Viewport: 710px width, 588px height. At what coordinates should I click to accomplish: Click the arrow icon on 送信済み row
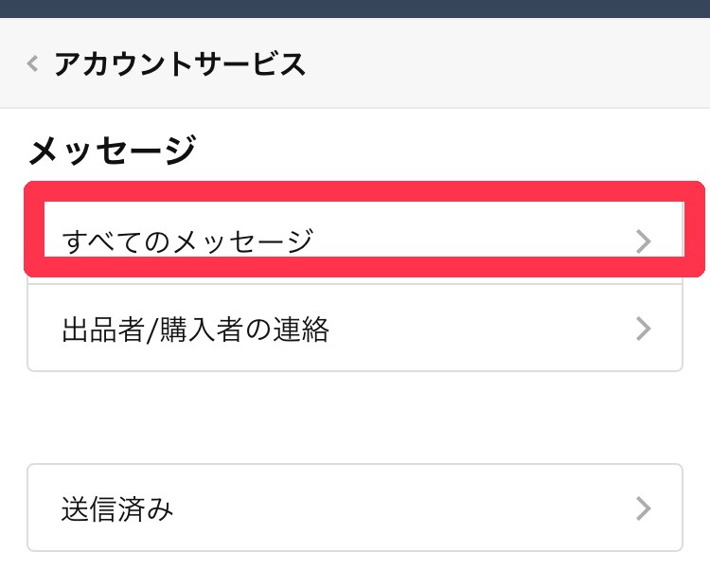644,508
